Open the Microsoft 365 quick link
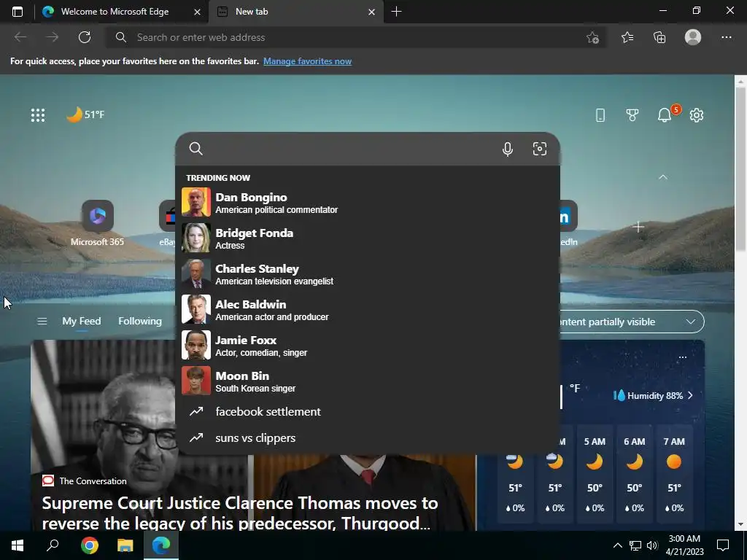This screenshot has height=560, width=747. 97,223
